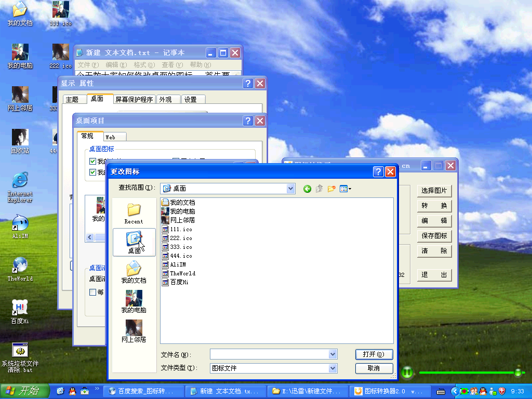Screen dimensions: 532x399
Task: Toggle the first desktop icon checkbox in 桌面项目
Action: point(92,161)
